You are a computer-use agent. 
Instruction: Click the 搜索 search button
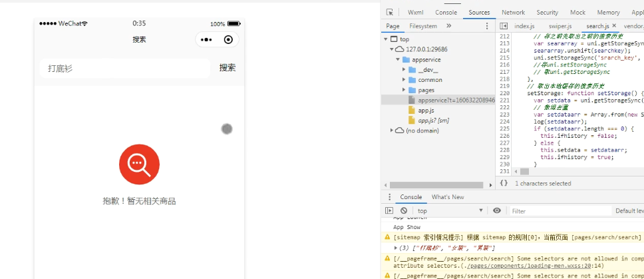228,68
